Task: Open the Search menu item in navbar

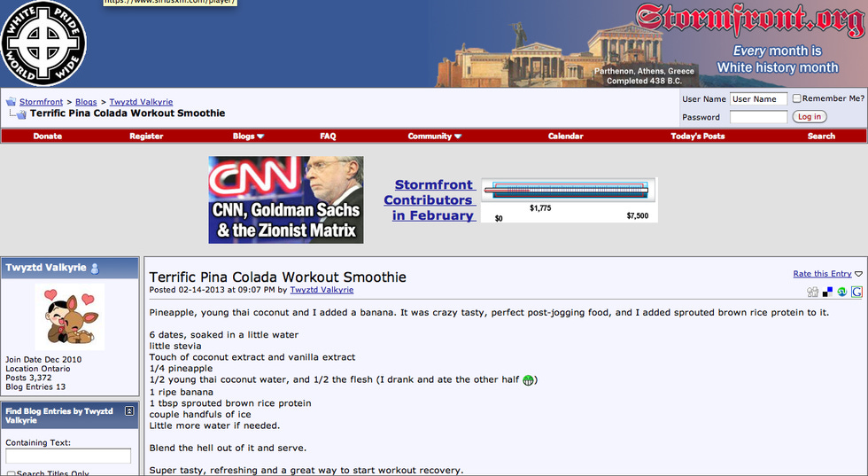Action: coord(821,137)
